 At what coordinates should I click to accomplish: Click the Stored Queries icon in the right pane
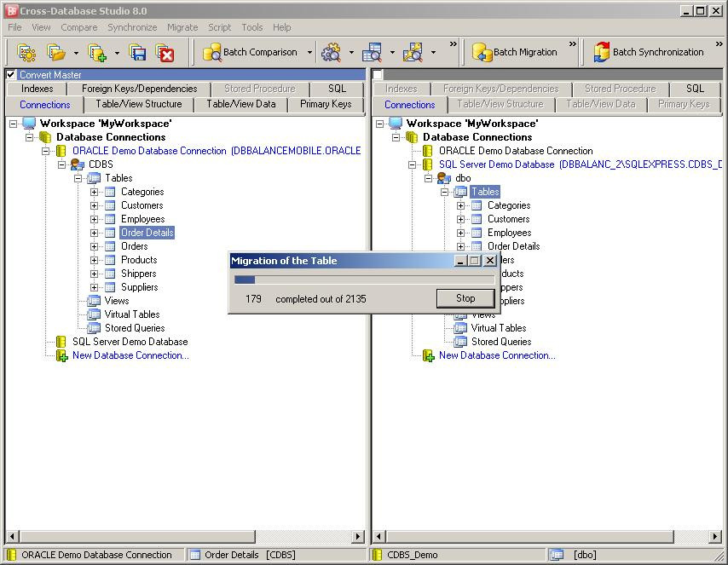[x=460, y=342]
